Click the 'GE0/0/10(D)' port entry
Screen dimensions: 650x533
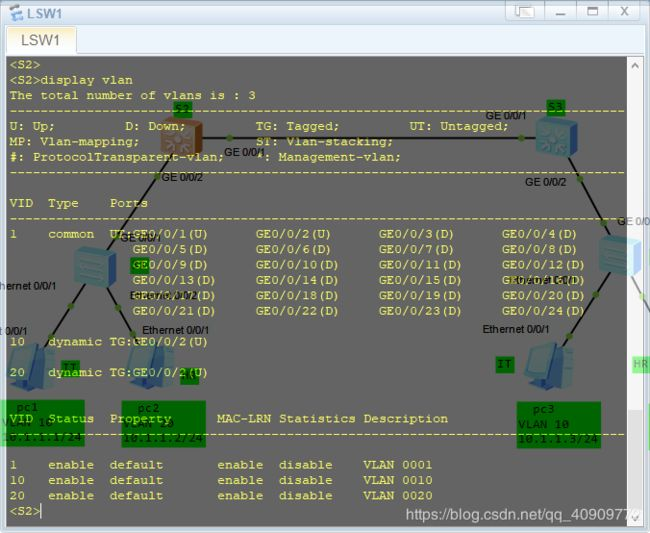pos(297,265)
